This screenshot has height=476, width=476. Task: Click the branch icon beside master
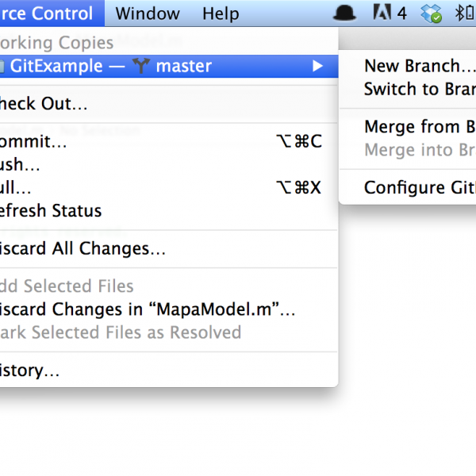click(x=141, y=66)
